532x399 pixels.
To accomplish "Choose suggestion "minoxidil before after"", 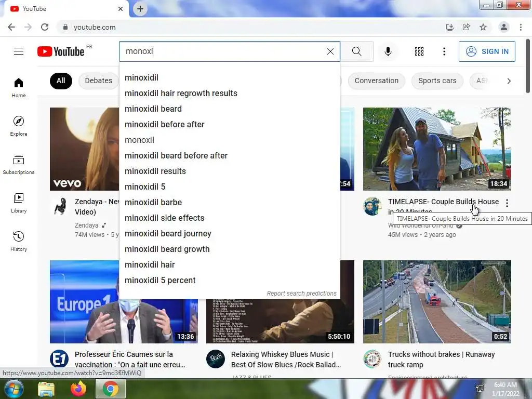I will [229, 125].
